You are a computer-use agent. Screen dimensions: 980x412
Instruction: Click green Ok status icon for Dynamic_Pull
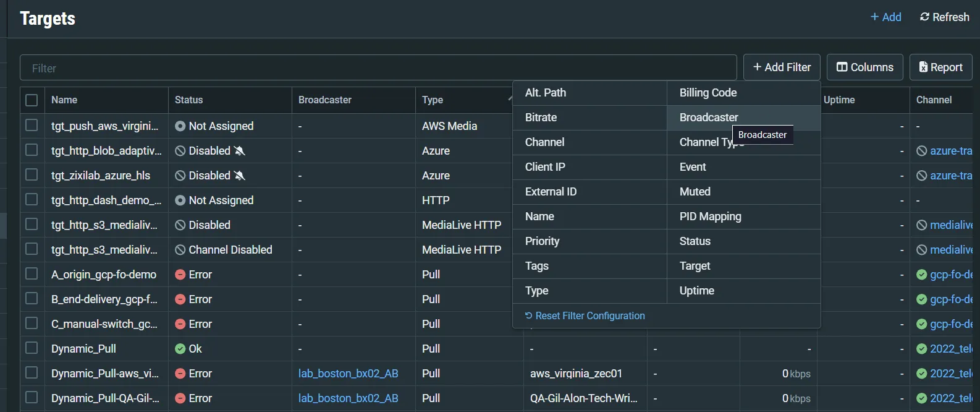tap(180, 349)
